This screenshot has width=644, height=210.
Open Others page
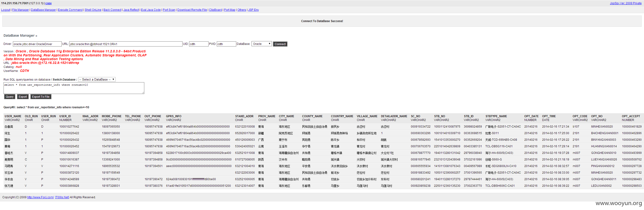241,10
